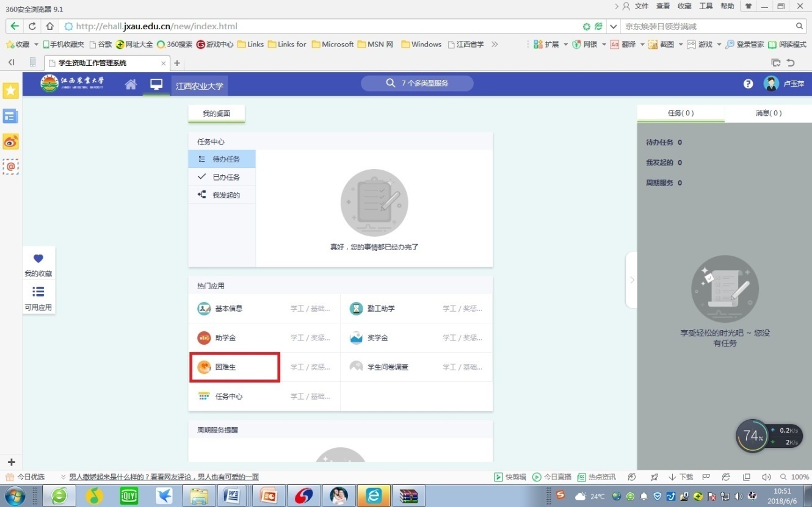Select 已办任务 in task center
Image resolution: width=812 pixels, height=507 pixels.
pyautogui.click(x=226, y=177)
